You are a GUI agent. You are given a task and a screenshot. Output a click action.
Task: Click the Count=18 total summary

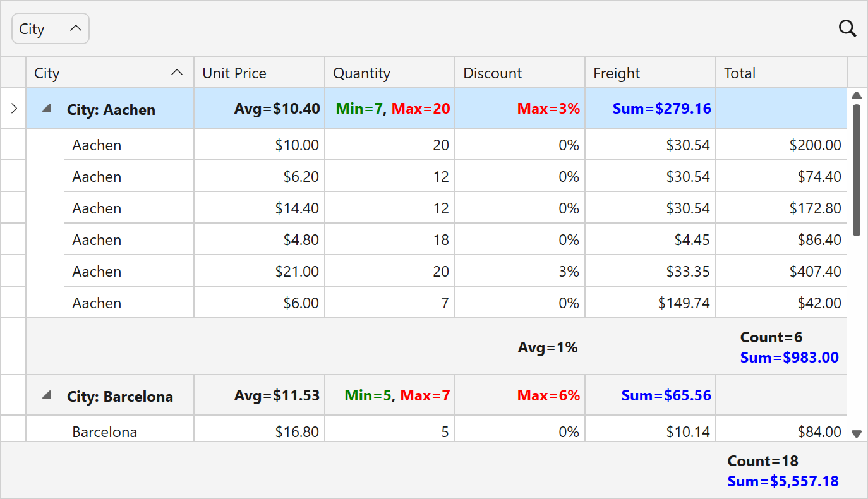pos(763,460)
